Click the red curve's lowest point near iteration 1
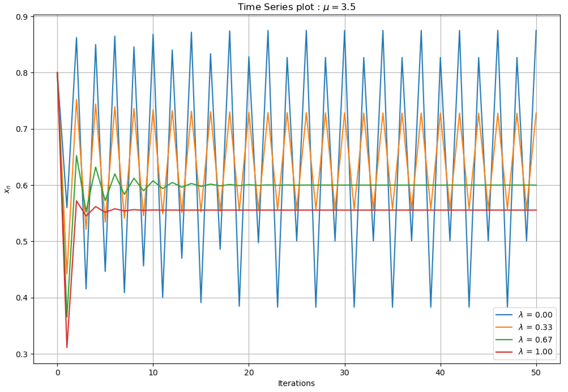568x392 pixels. [x=67, y=347]
